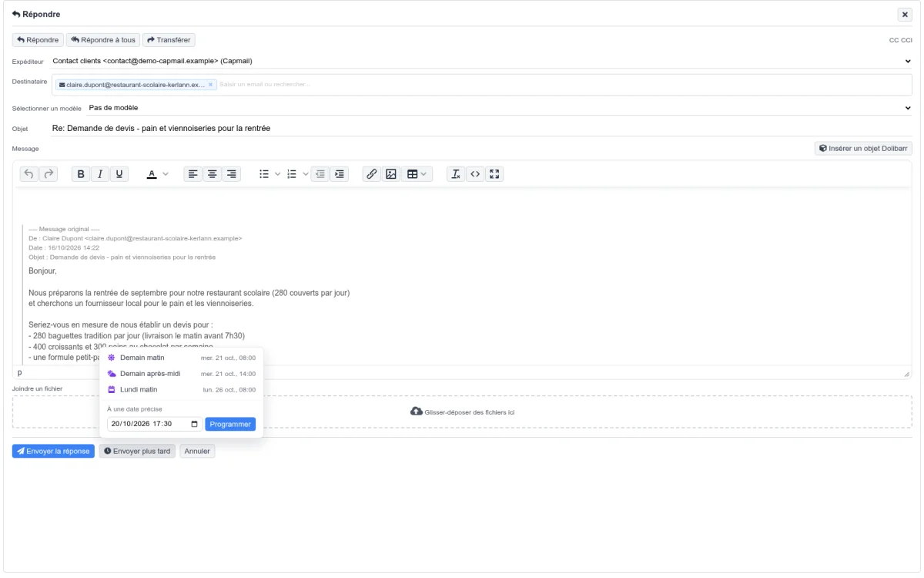The height and width of the screenshot is (578, 924).
Task: Click Envoyer plus tard
Action: [137, 451]
